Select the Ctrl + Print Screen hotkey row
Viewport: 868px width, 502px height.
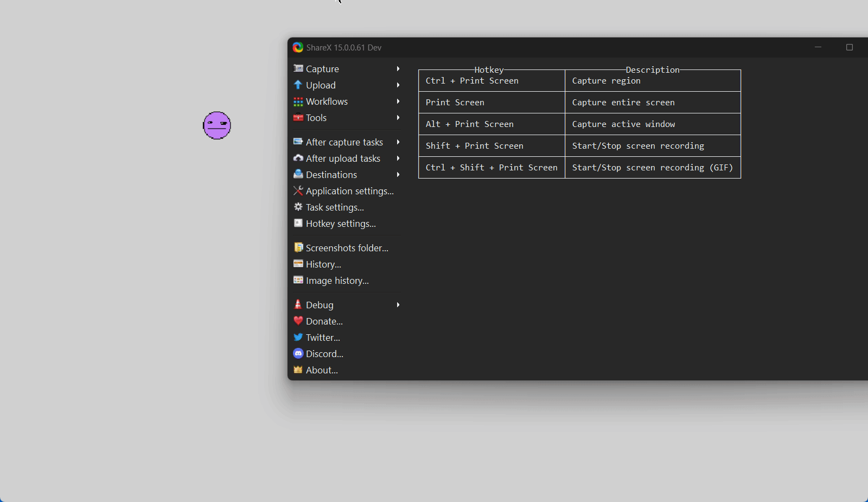[x=491, y=81]
